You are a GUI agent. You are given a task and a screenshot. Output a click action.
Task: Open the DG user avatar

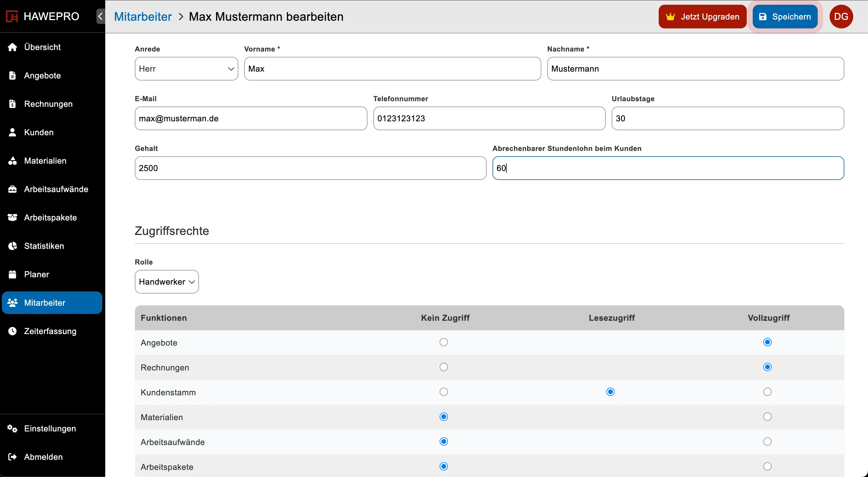point(841,17)
